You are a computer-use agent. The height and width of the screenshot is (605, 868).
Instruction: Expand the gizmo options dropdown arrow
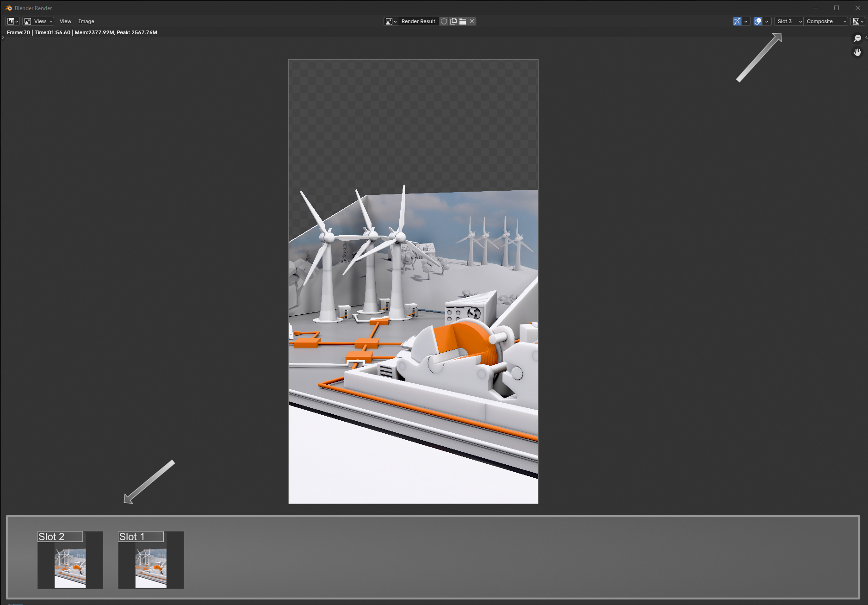coord(746,21)
